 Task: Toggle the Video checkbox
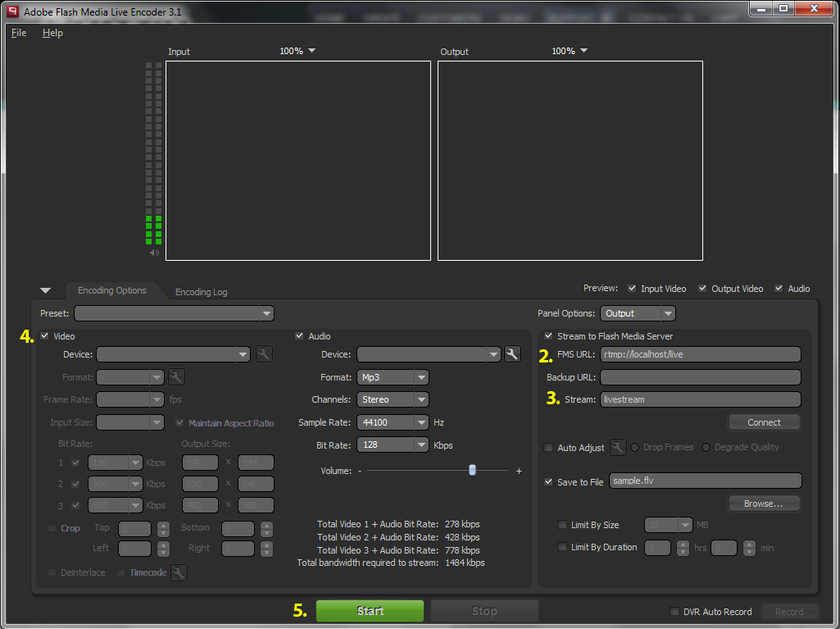[x=44, y=336]
